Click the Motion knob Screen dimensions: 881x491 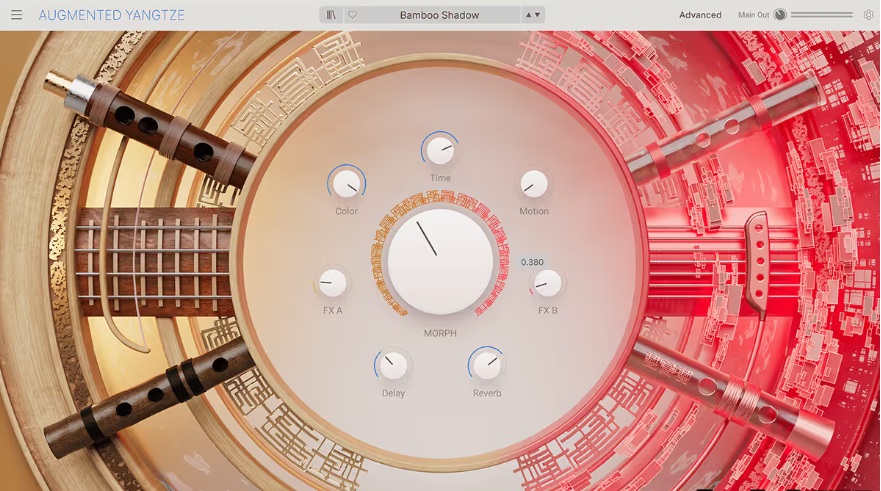click(x=534, y=183)
